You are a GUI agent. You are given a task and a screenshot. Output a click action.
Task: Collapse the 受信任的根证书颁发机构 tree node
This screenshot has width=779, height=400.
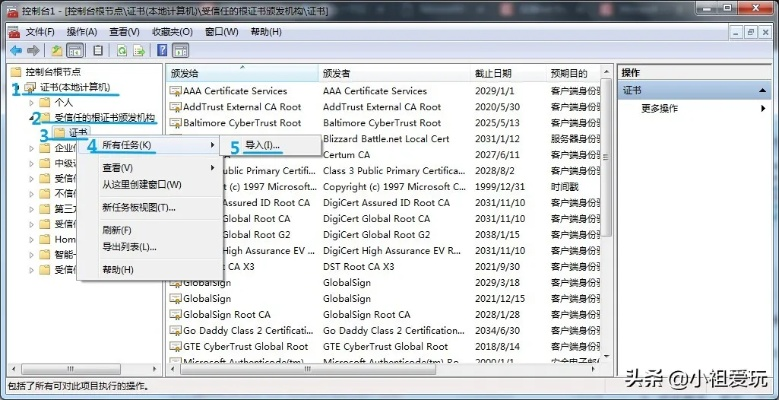coord(33,117)
